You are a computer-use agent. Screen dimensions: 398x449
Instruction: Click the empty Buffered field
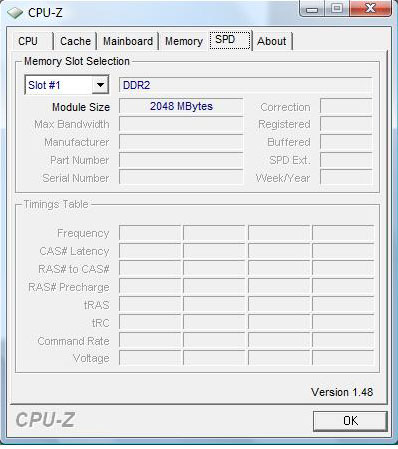click(x=346, y=142)
